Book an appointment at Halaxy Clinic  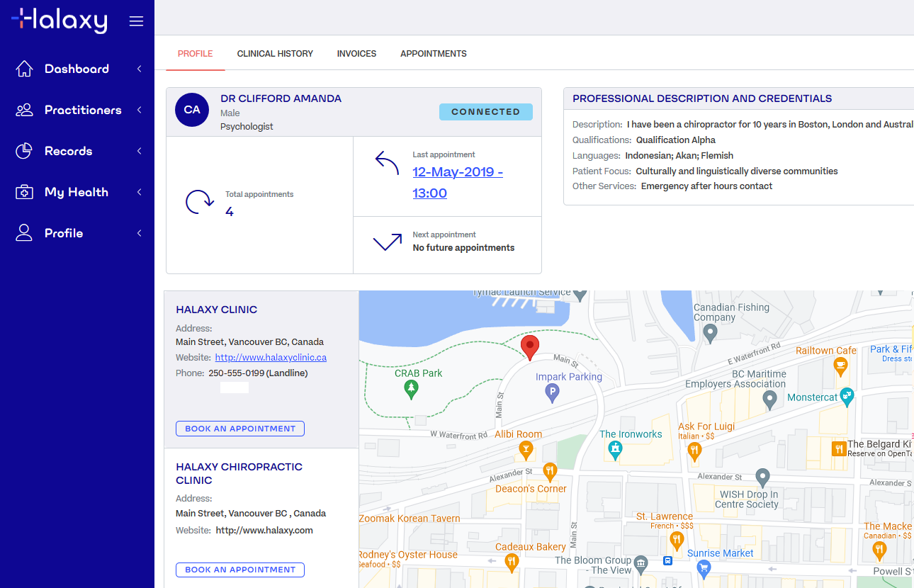pyautogui.click(x=239, y=428)
